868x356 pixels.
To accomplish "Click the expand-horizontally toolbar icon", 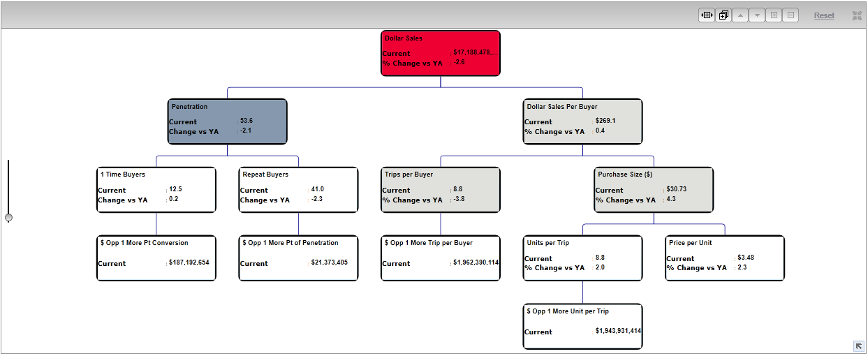I will coord(707,15).
